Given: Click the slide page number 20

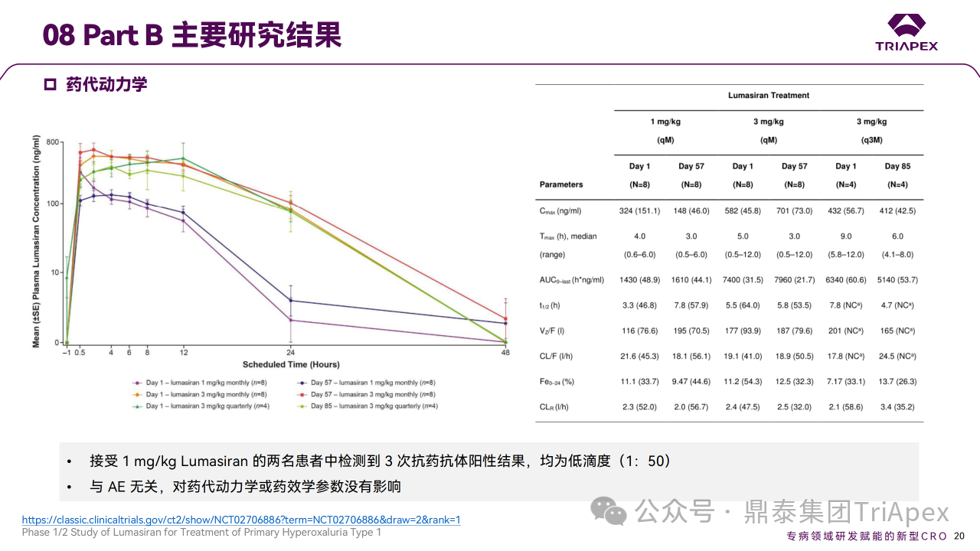Looking at the screenshot, I should 959,536.
